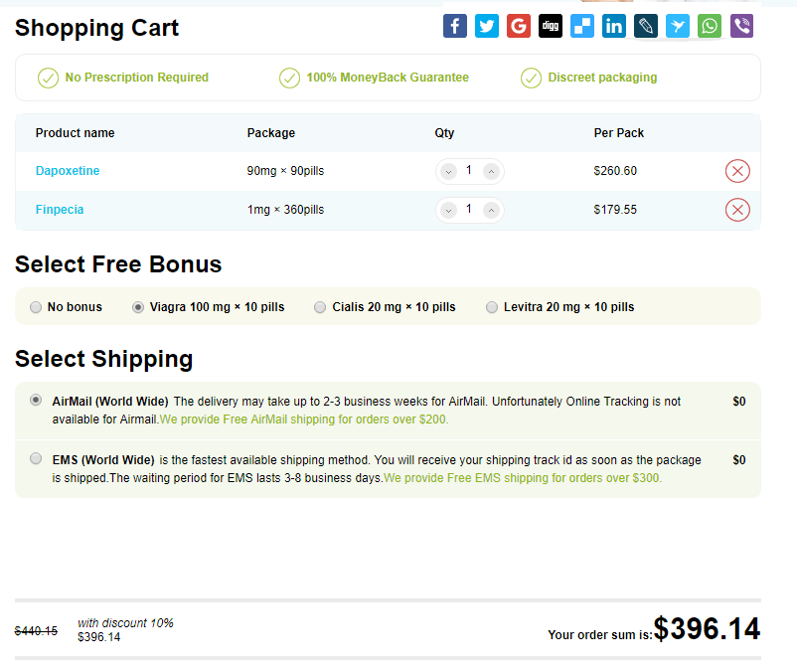
Task: Open the Finpecia product link
Action: tap(60, 210)
